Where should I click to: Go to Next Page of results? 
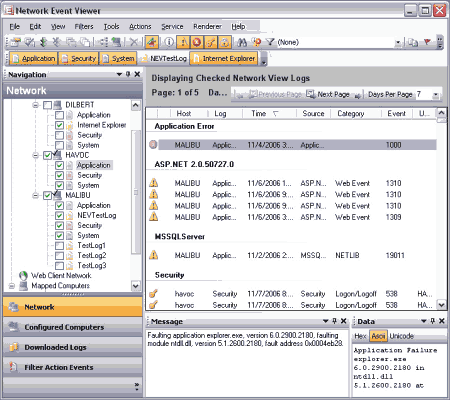point(328,95)
